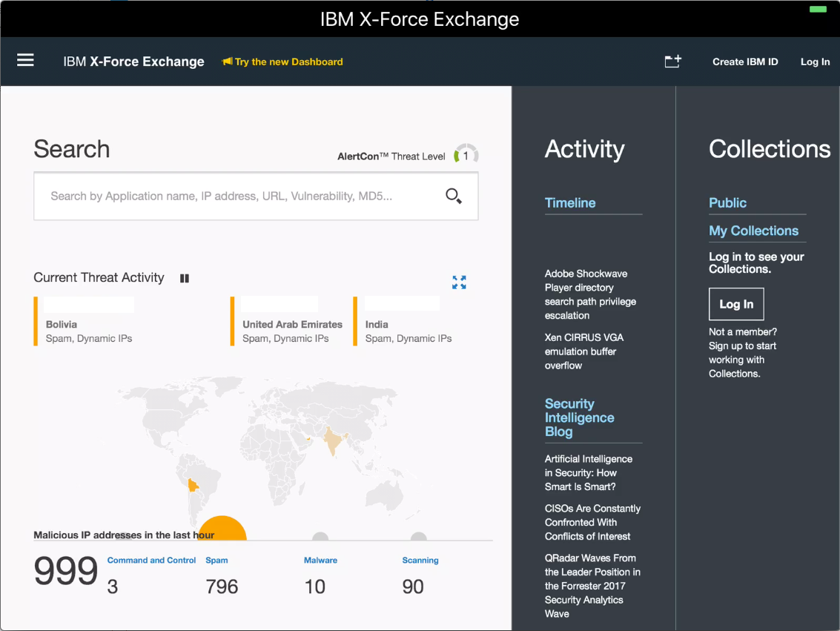This screenshot has width=840, height=631.
Task: Click highlighted Bolivia on world map
Action: click(193, 486)
